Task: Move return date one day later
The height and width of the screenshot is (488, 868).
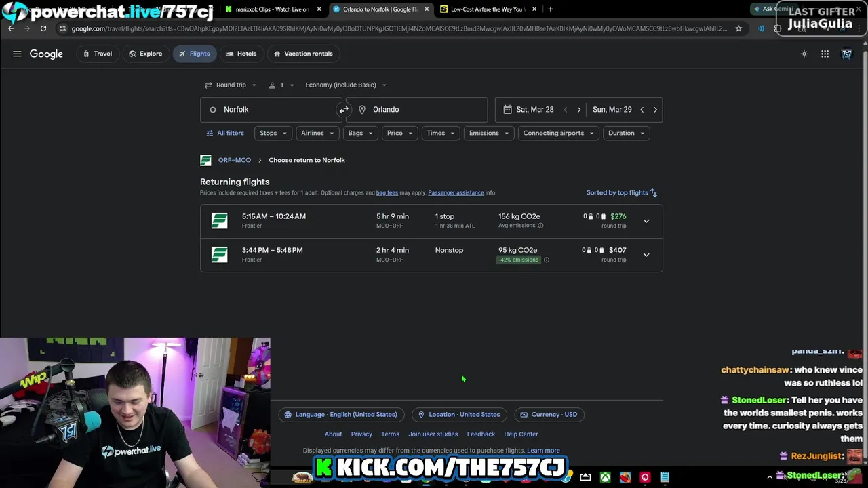Action: 655,109
